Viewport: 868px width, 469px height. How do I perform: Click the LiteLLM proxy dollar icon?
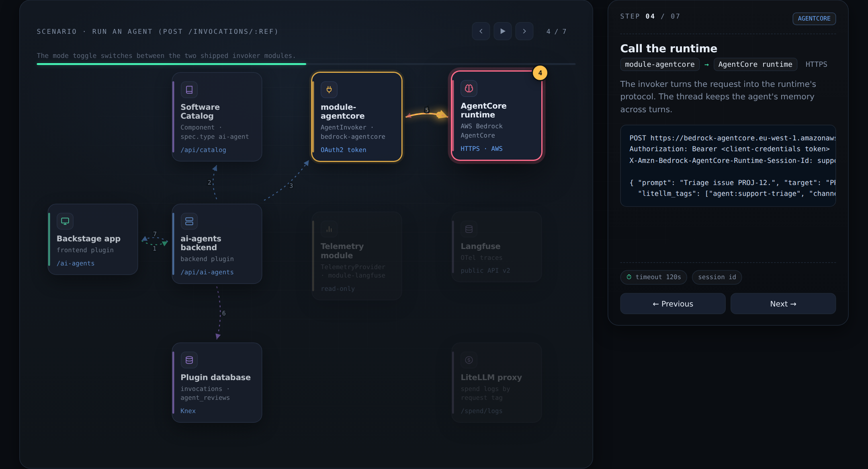pyautogui.click(x=469, y=360)
